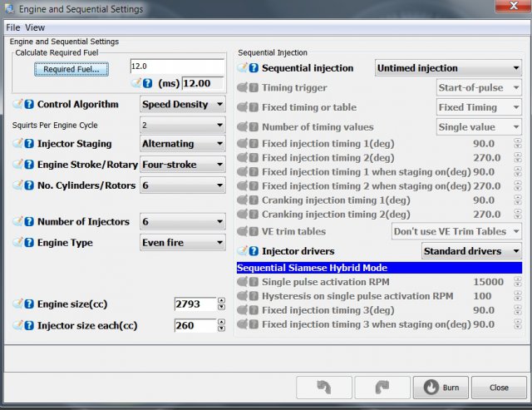Click the Injector size each(cc) input field
This screenshot has width=532, height=410.
click(x=195, y=325)
